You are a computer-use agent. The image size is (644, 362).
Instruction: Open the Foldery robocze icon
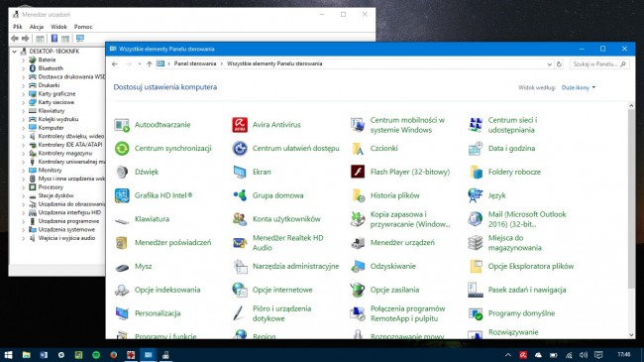point(476,172)
